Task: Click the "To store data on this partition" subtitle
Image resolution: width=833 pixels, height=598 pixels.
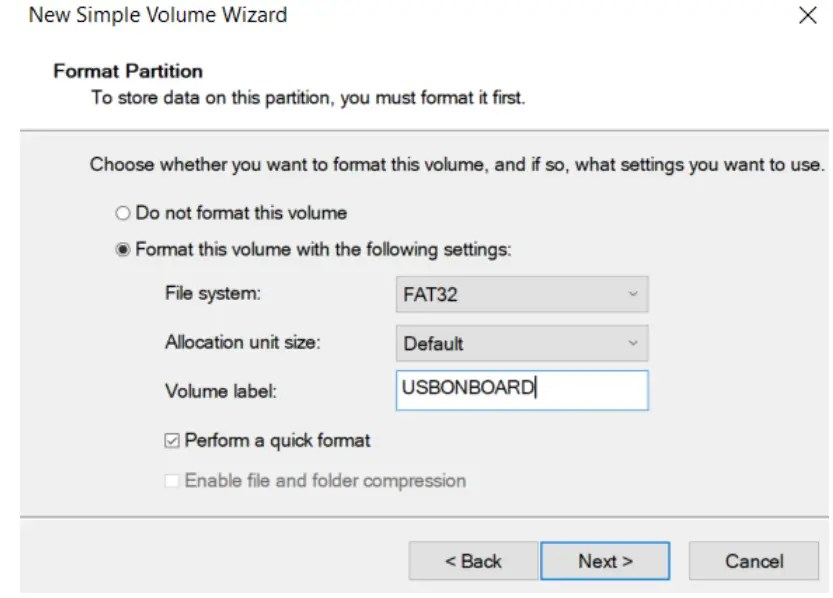Action: click(308, 98)
